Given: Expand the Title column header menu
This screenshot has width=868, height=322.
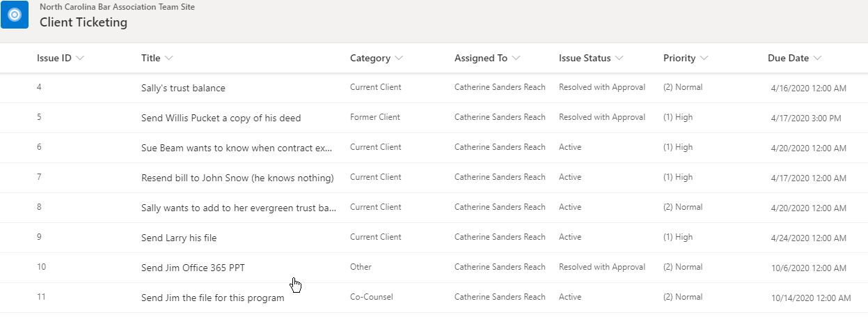Looking at the screenshot, I should [x=169, y=59].
